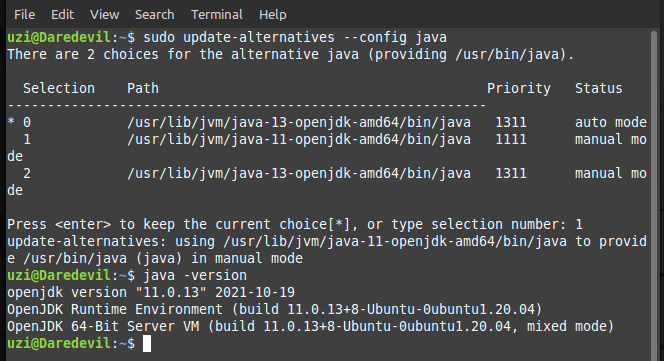Click the 'Path' column header
Viewport: 664px width, 361px height.
143,88
